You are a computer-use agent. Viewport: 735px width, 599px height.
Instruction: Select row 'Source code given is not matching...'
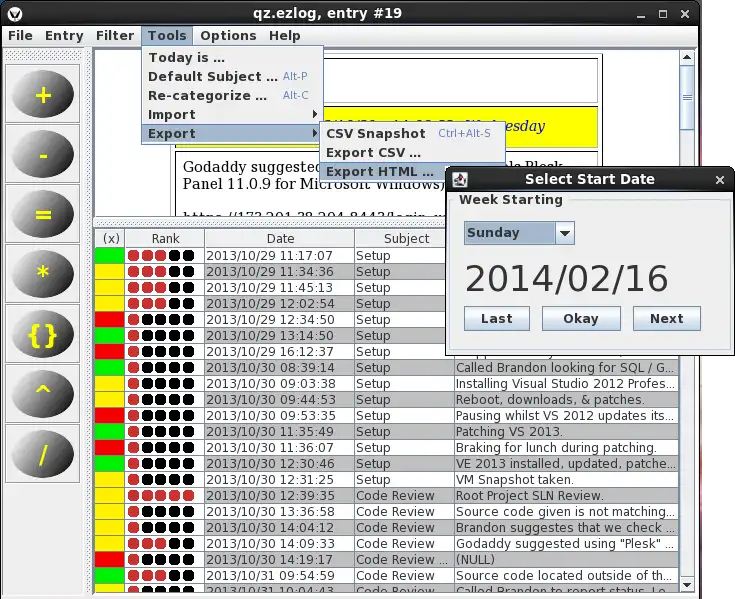(x=566, y=511)
